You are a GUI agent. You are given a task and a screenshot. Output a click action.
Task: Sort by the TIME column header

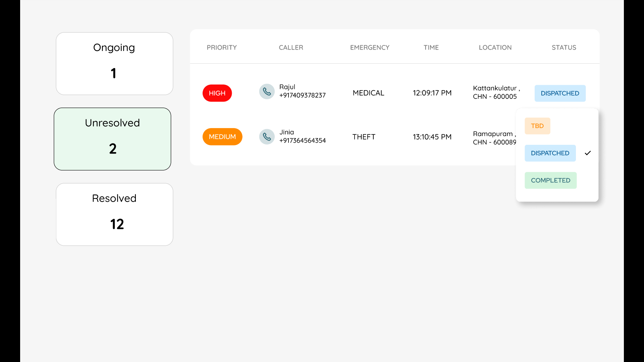[x=431, y=47]
